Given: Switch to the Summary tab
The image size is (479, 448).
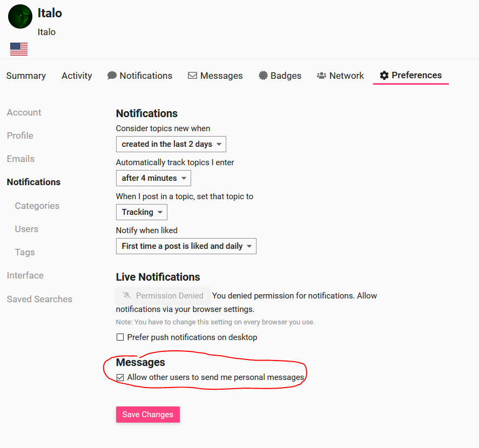Looking at the screenshot, I should (x=26, y=76).
